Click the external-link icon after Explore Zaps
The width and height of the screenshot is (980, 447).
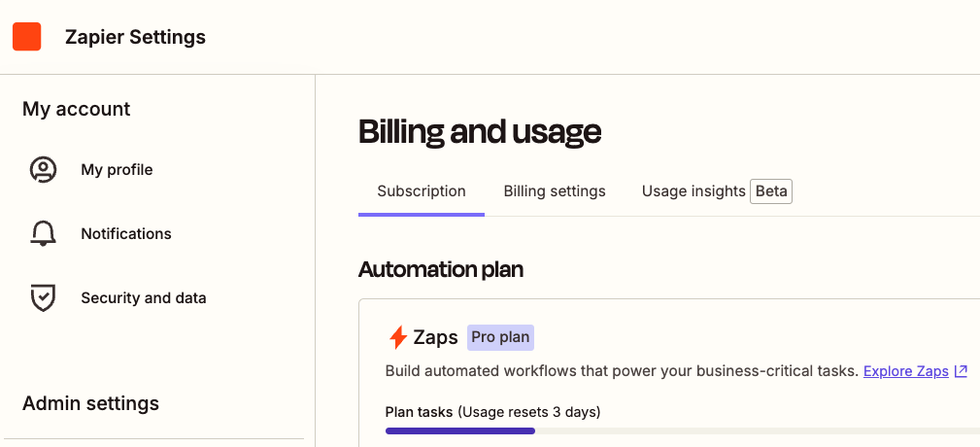[x=962, y=371]
